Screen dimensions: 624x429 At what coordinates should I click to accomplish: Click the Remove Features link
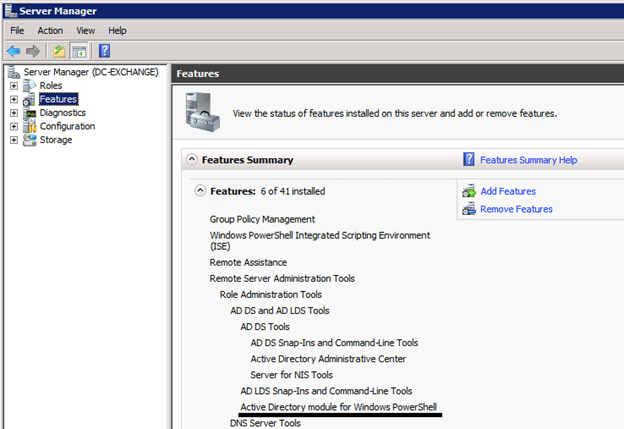(x=516, y=209)
